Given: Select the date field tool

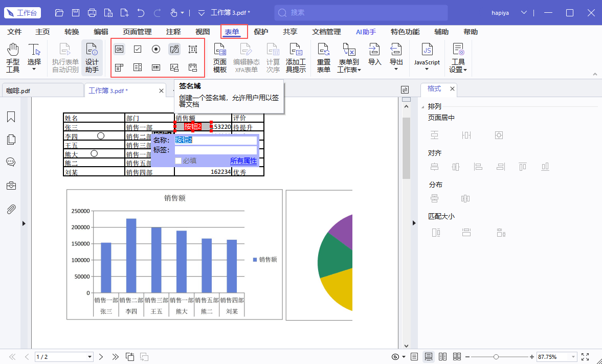Looking at the screenshot, I should point(193,68).
